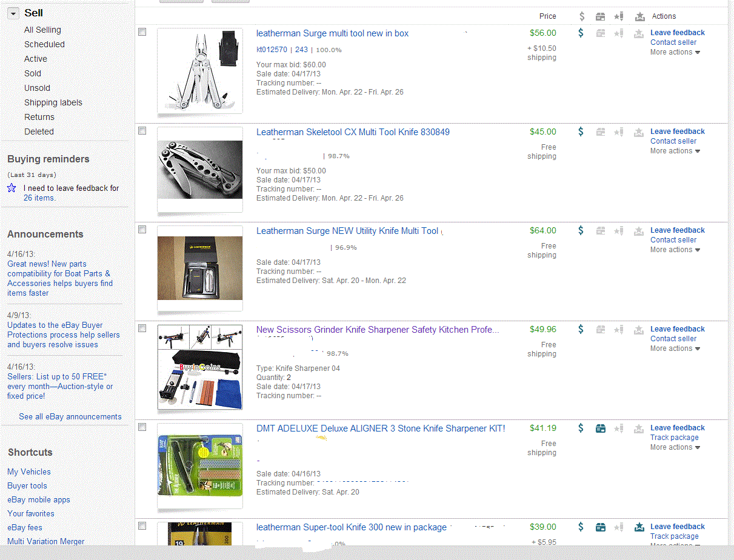The height and width of the screenshot is (560, 734).
Task: View Sold items
Action: [x=33, y=73]
